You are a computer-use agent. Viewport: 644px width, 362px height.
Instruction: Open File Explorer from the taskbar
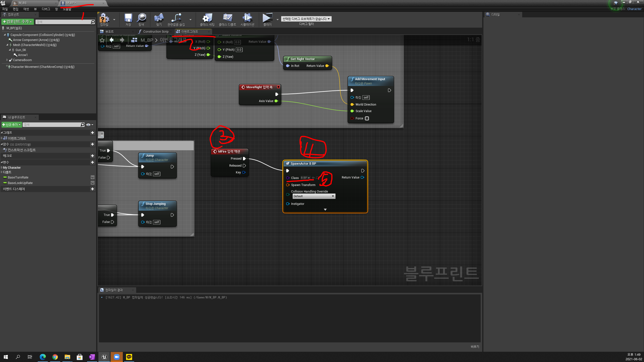(x=67, y=357)
